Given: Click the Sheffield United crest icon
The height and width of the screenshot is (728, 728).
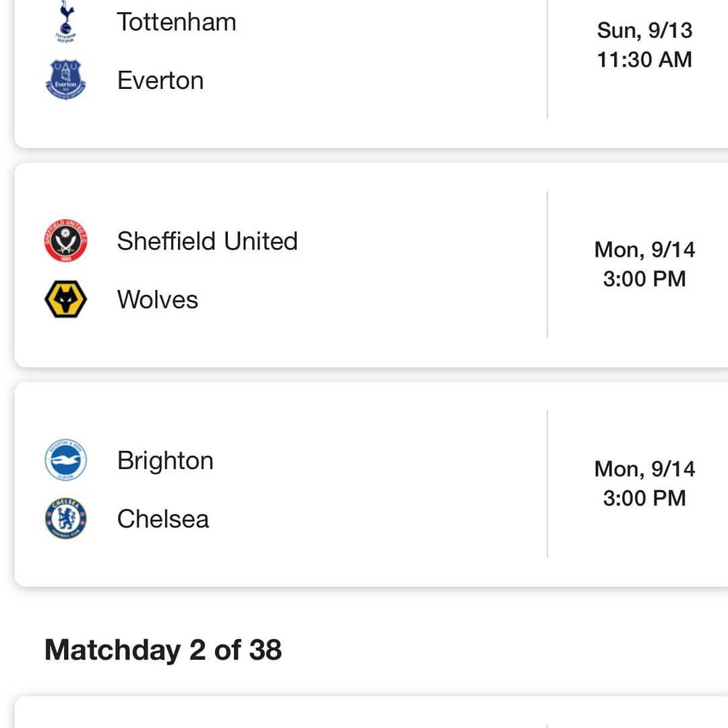Looking at the screenshot, I should (65, 241).
